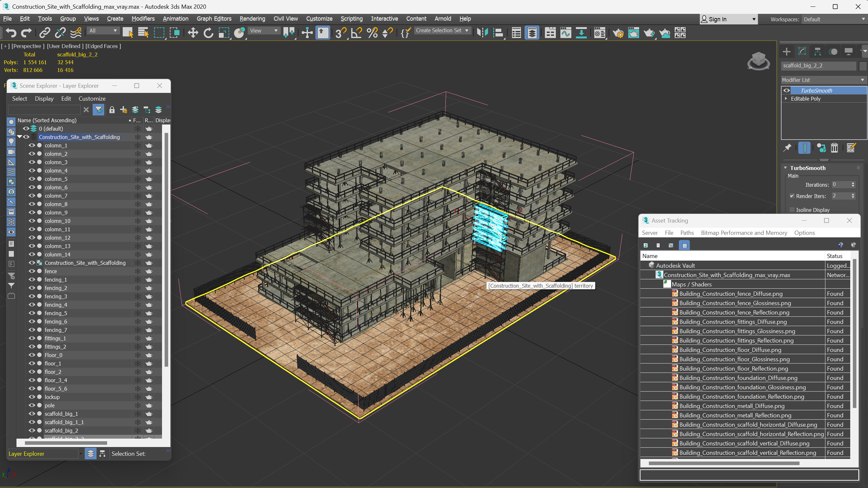Toggle visibility of fence object
868x488 pixels.
tap(32, 272)
